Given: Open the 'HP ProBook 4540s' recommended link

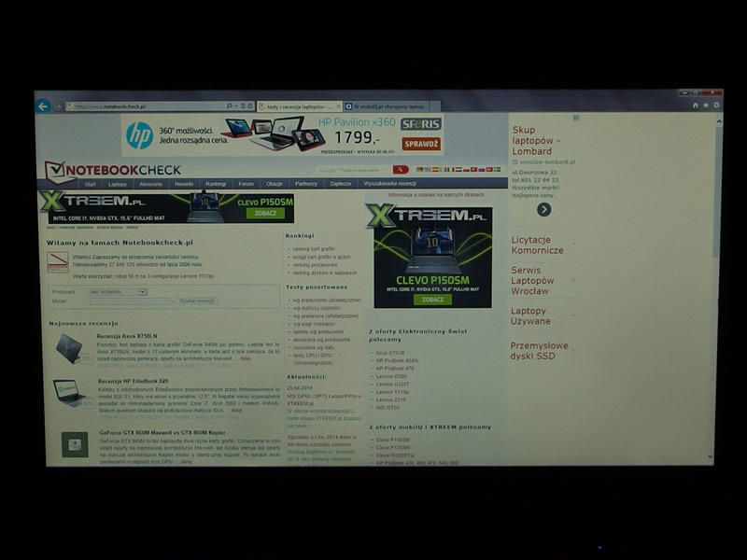Looking at the screenshot, I should click(398, 360).
